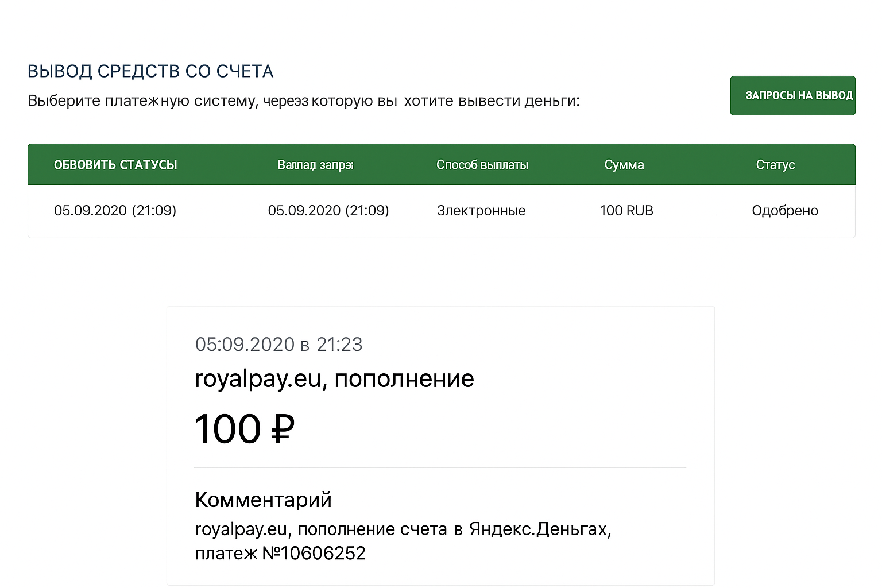The image size is (882, 588).
Task: Select the Комментарий section heading
Action: (263, 500)
